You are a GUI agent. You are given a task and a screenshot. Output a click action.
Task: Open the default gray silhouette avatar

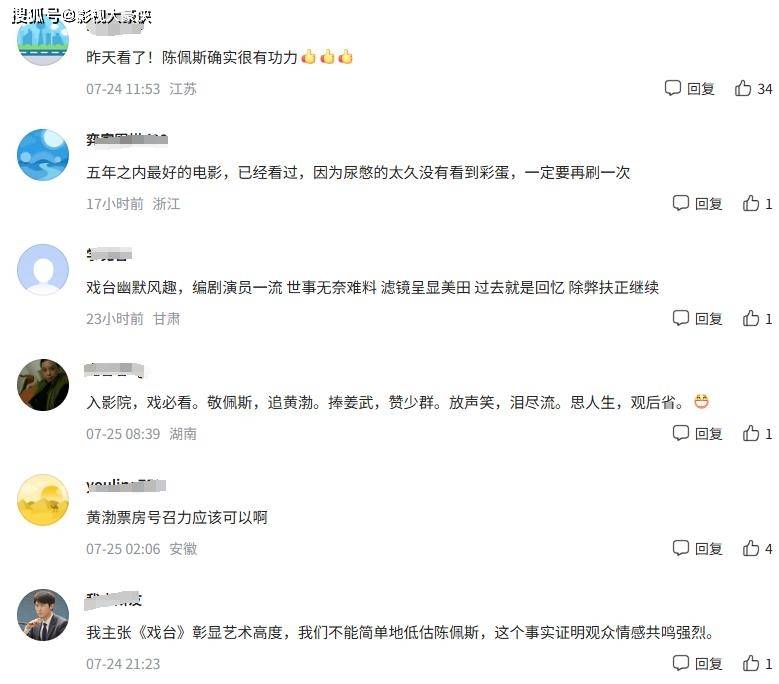pos(43,270)
